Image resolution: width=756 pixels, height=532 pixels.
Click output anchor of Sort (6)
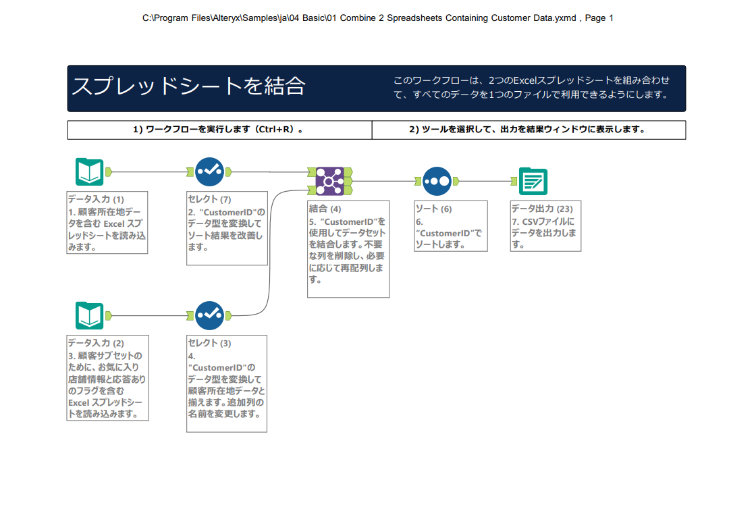[x=456, y=182]
